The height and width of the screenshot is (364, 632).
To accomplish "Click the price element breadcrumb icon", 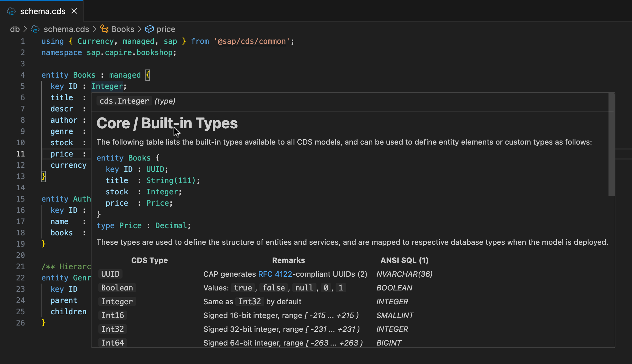I will tap(149, 29).
